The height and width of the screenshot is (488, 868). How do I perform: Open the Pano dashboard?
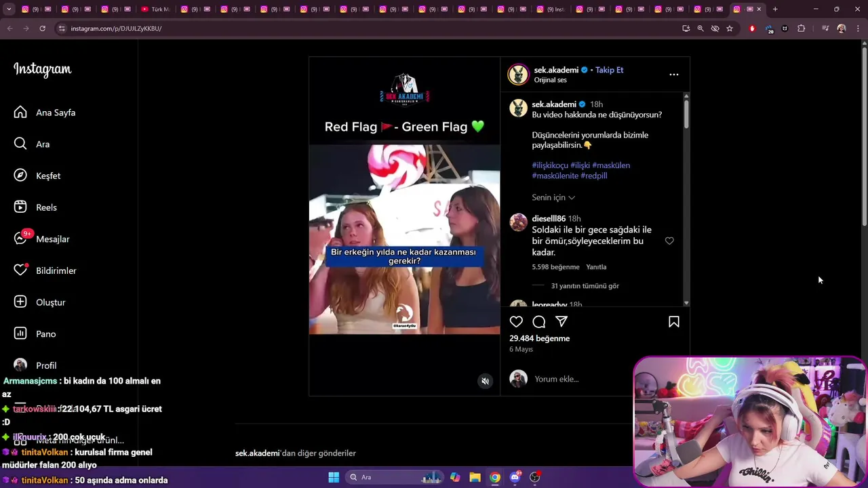pos(35,333)
